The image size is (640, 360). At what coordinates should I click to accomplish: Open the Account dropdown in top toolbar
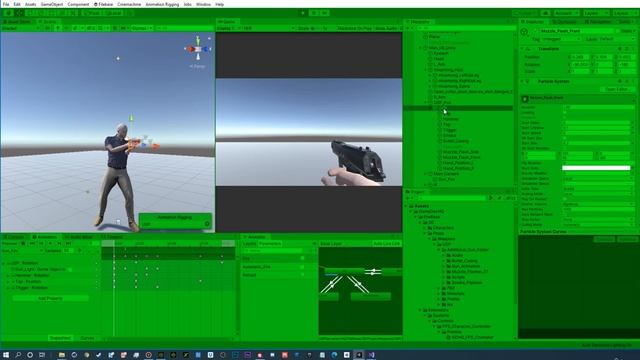[x=566, y=13]
